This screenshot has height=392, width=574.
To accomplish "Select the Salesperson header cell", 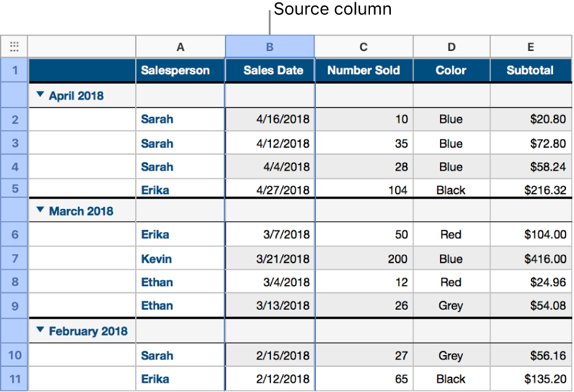I will coord(179,70).
